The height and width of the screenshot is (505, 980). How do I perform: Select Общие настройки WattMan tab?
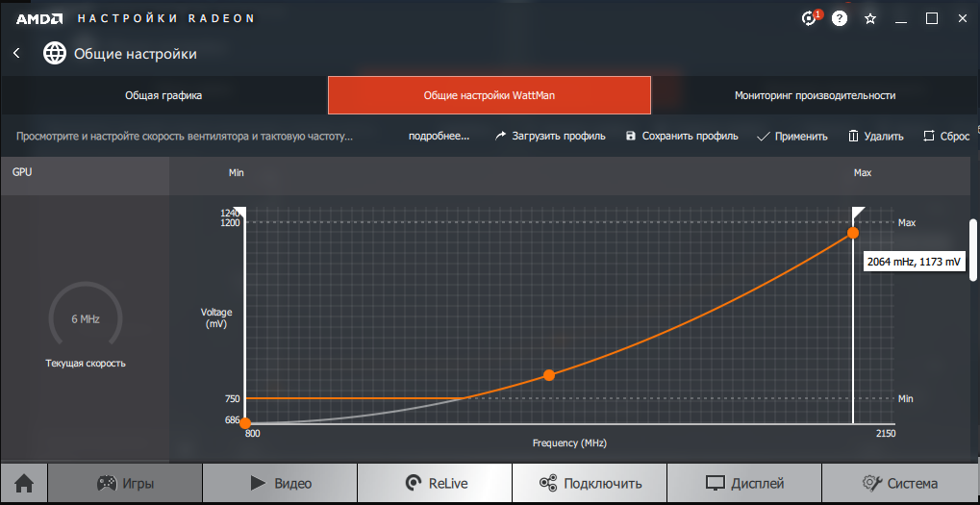(x=490, y=95)
